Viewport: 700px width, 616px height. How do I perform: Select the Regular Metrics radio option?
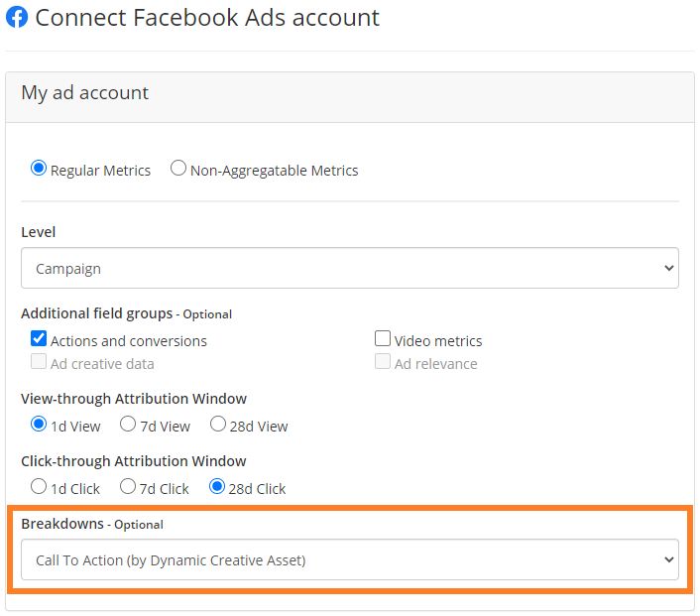(39, 169)
